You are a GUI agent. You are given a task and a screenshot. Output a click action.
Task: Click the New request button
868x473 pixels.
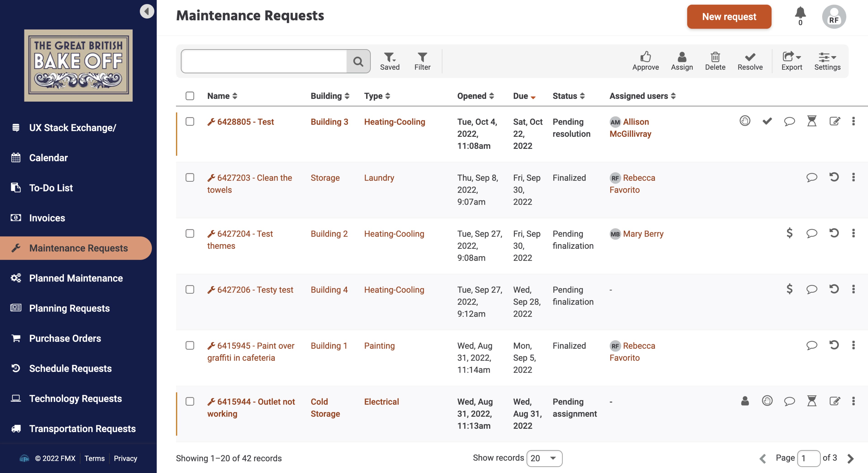coord(729,16)
